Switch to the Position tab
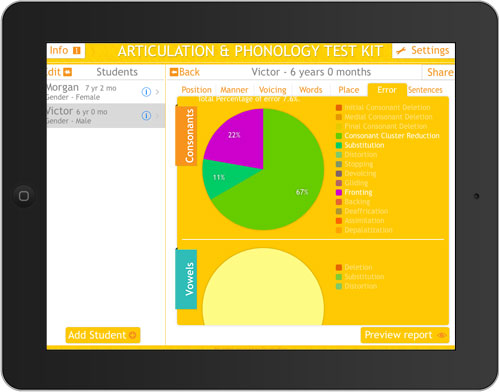The image size is (499, 392). (x=196, y=90)
